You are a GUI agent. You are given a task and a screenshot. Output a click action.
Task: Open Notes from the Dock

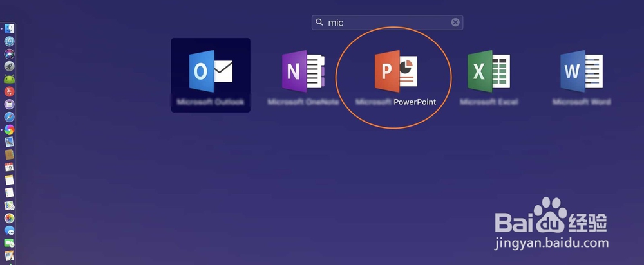[10, 179]
